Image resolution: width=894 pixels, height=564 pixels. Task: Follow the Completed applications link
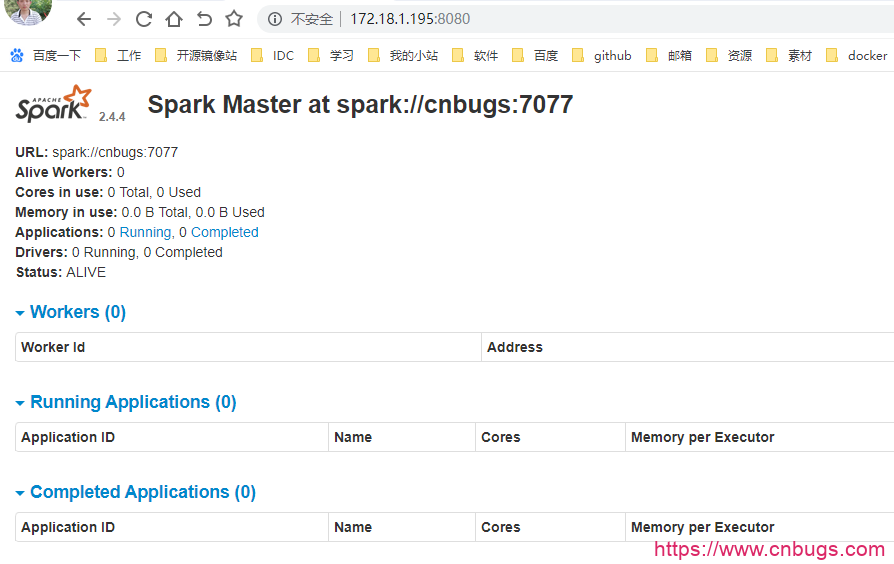[224, 232]
